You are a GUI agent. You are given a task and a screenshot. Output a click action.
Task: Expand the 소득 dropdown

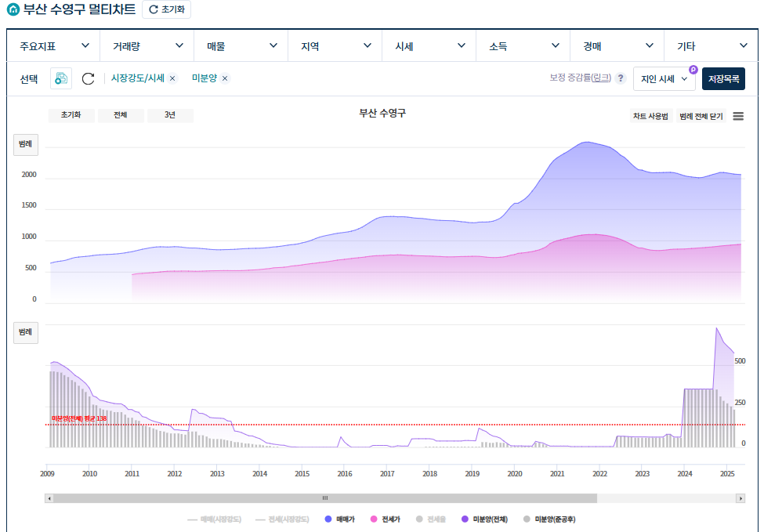[523, 45]
